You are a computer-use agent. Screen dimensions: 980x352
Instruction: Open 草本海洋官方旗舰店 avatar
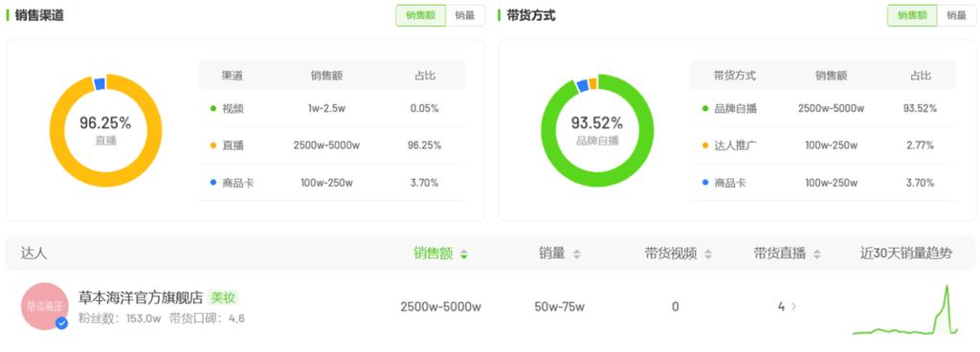tap(44, 306)
